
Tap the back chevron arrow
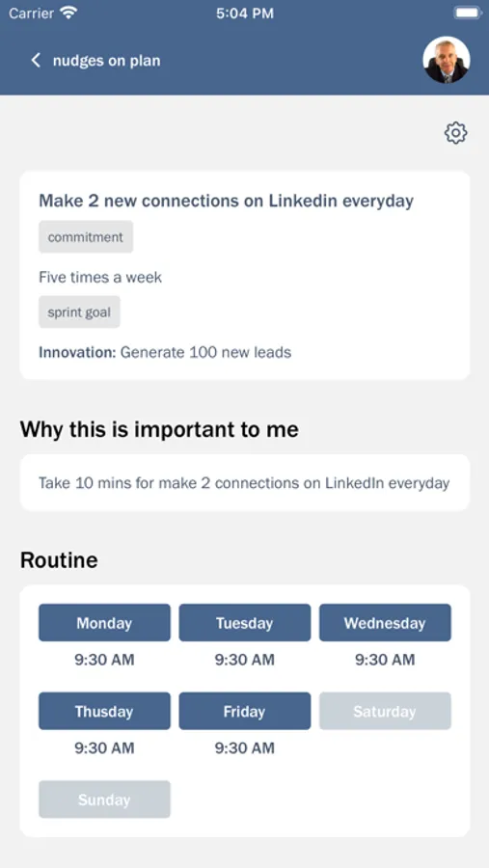coord(36,61)
